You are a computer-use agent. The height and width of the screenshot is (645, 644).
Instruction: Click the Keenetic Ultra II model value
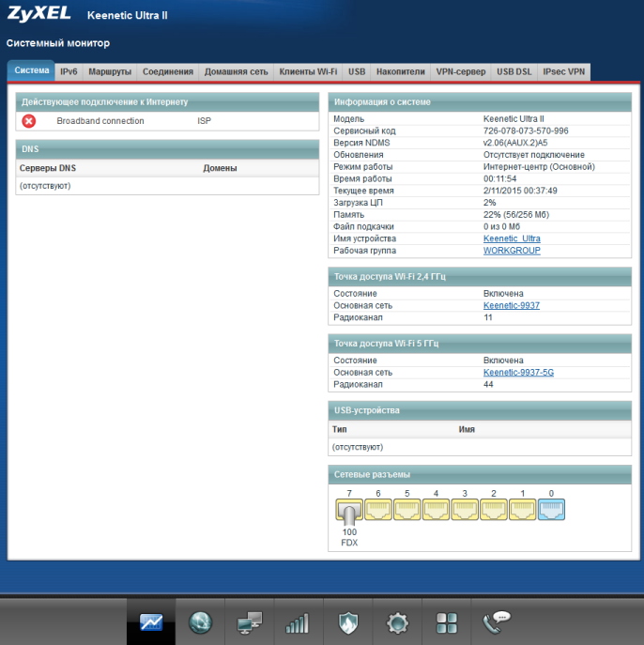point(514,119)
